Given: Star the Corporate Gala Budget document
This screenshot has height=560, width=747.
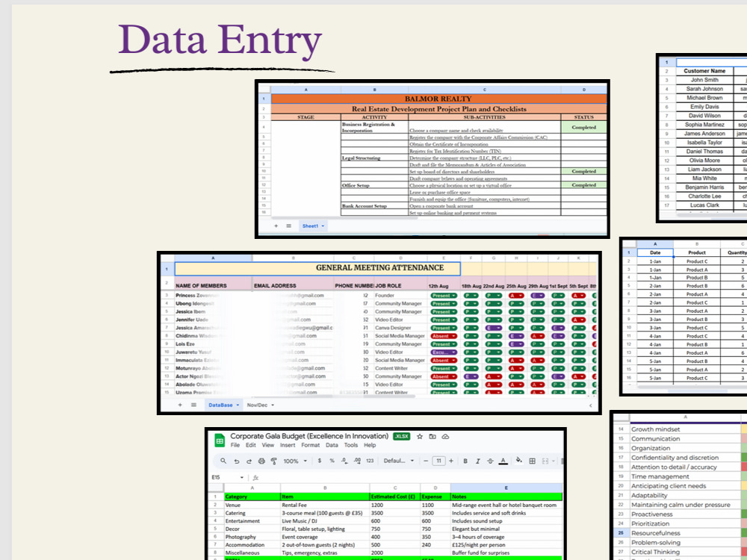Looking at the screenshot, I should pyautogui.click(x=420, y=436).
